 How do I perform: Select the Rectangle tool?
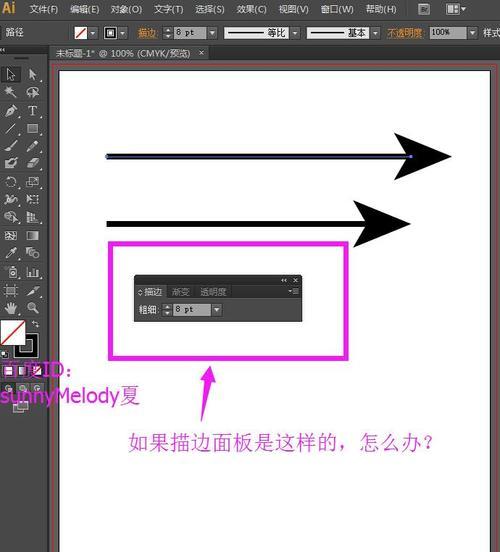pos(32,128)
